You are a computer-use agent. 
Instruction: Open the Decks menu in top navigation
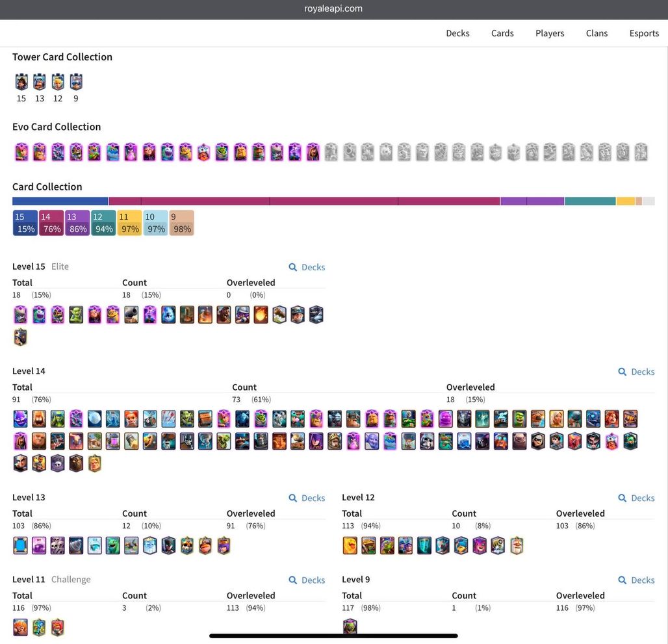(457, 33)
